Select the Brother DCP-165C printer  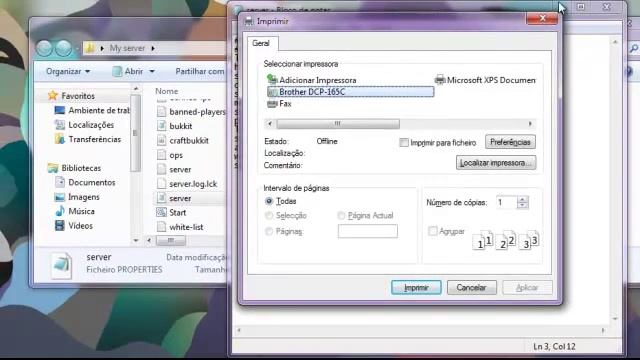coord(350,92)
